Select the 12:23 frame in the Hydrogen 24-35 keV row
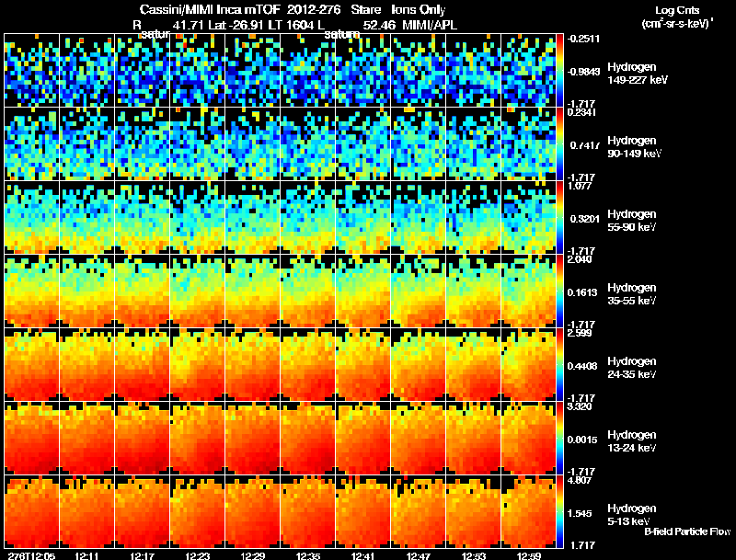Screen dimensions: 736x560 (198, 365)
